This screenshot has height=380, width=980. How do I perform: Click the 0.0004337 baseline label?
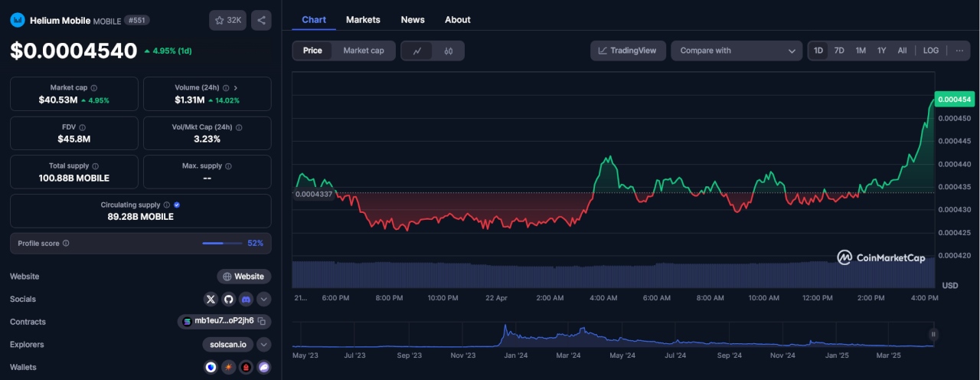point(314,194)
